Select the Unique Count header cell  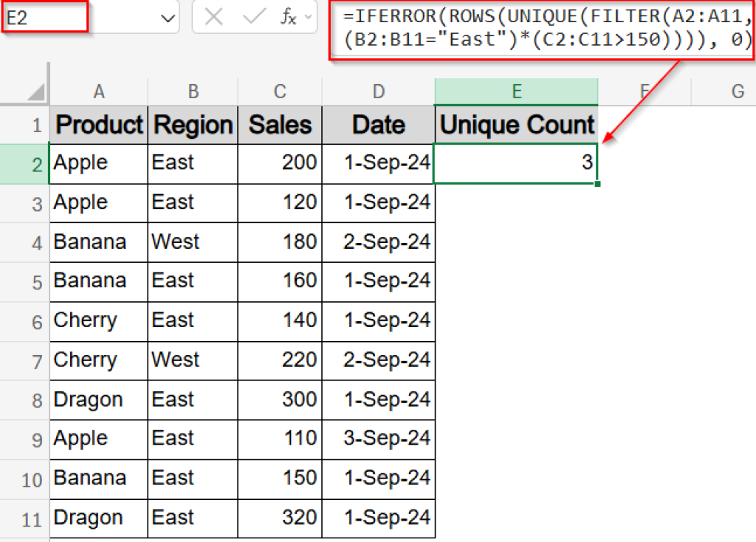click(x=516, y=125)
